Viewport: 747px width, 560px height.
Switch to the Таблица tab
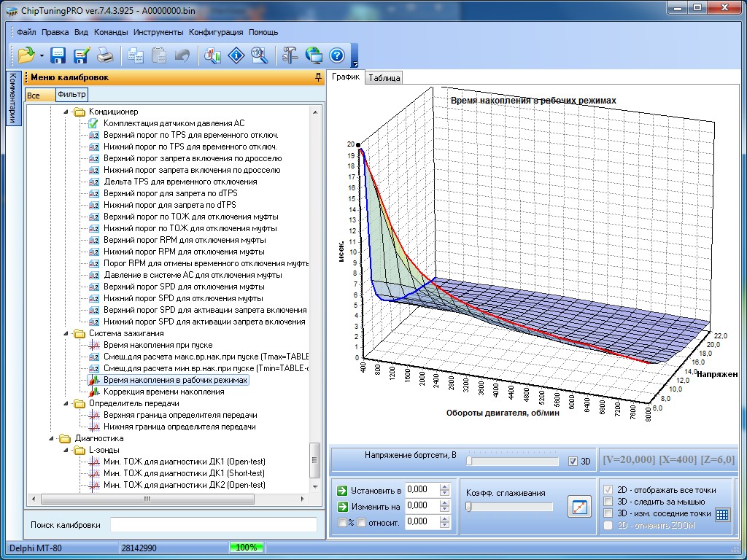click(384, 78)
